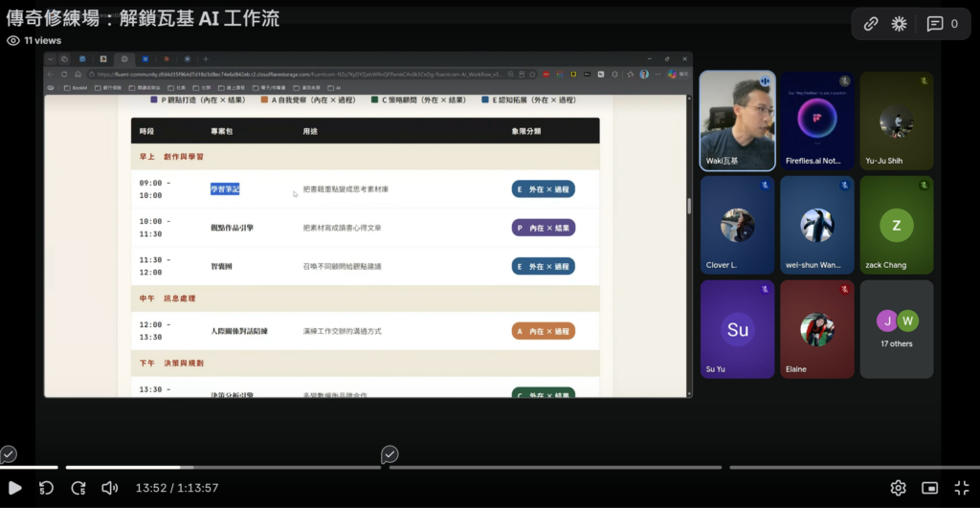Select Yu-Ju Shih participant tile

(896, 120)
